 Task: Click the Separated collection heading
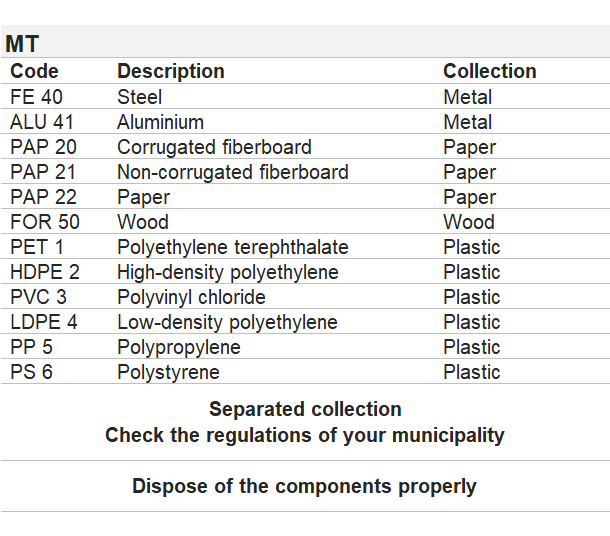click(305, 409)
